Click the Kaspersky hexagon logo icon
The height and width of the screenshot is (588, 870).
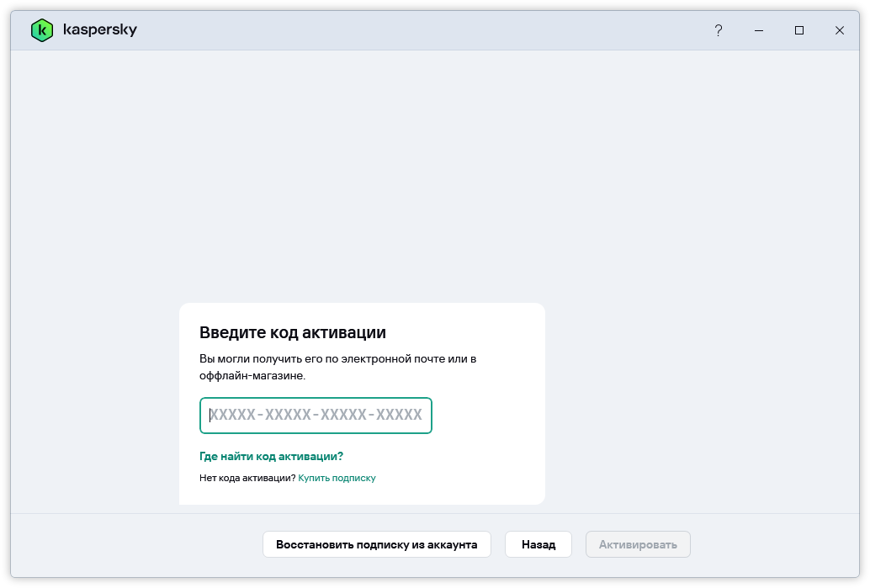41,30
